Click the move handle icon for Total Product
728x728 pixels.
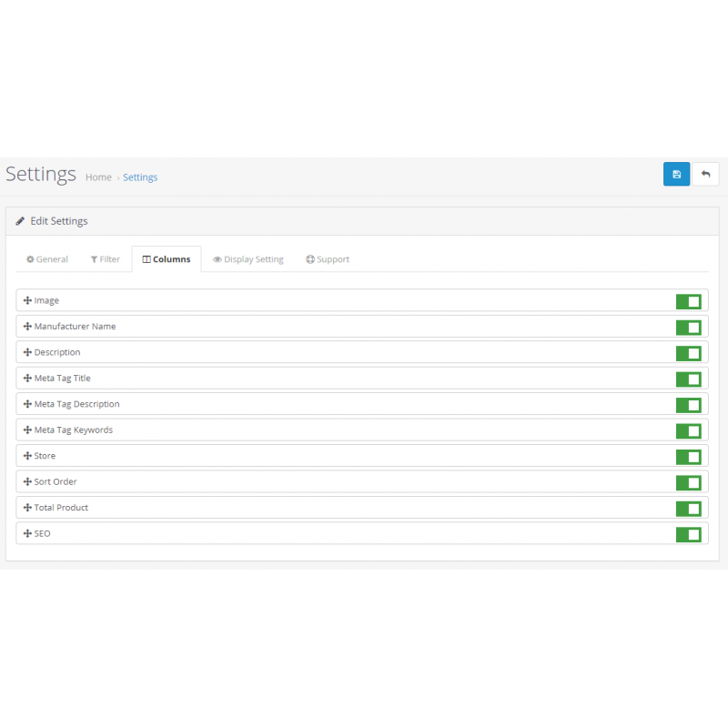[x=27, y=508]
